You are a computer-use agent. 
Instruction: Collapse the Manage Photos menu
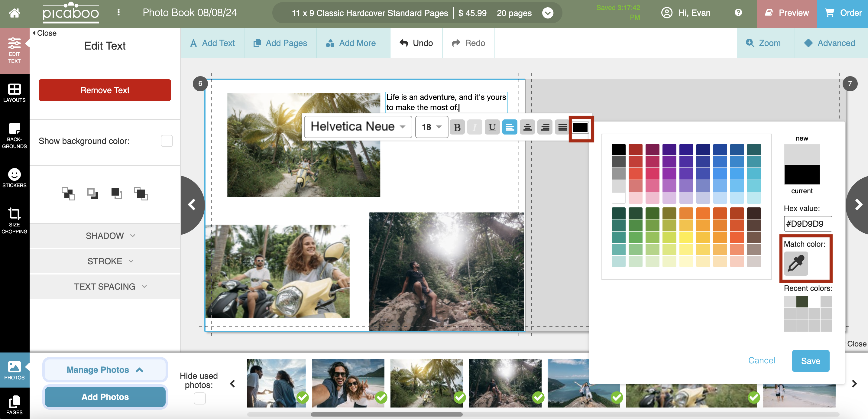pyautogui.click(x=105, y=370)
